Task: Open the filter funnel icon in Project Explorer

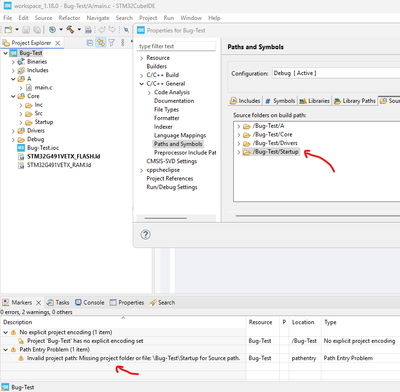Action: coord(112,43)
